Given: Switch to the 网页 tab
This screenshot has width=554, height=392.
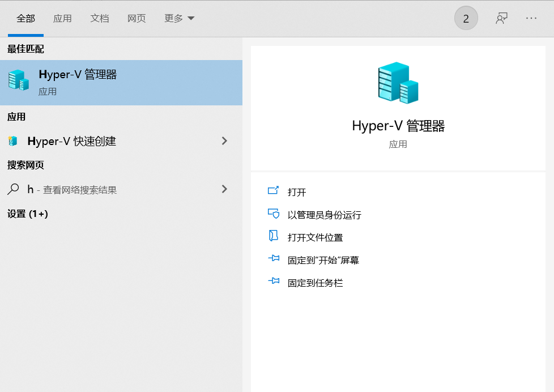Looking at the screenshot, I should 137,18.
